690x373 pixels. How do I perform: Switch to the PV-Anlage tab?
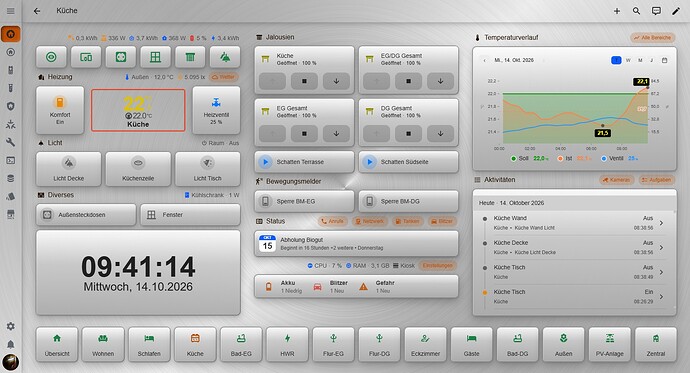609,345
